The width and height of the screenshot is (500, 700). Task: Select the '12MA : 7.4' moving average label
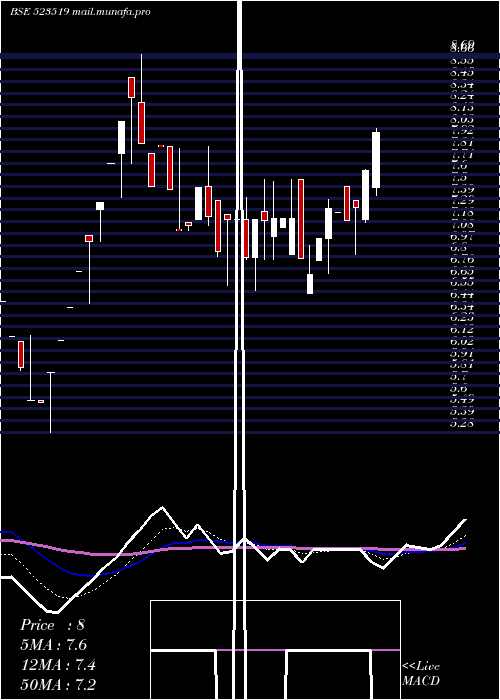pos(58,665)
